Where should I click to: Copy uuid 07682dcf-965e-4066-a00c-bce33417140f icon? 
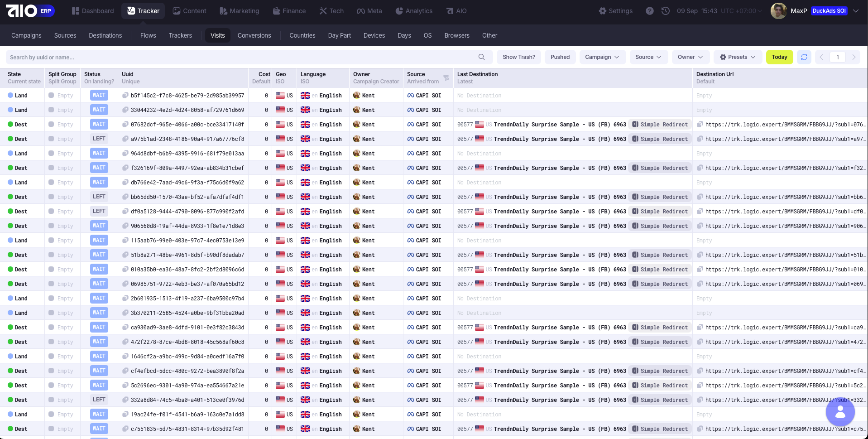coord(125,125)
